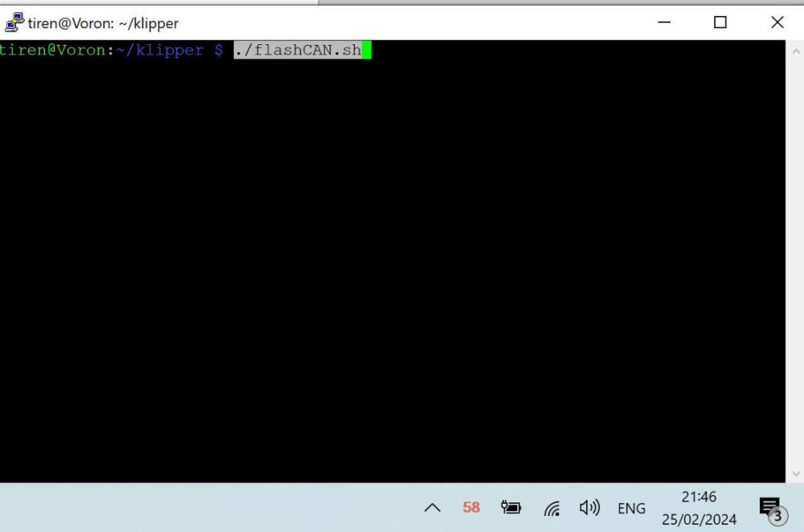Click the red 58 temperature tray indicator
Viewport: 804px width, 532px height.
[471, 508]
